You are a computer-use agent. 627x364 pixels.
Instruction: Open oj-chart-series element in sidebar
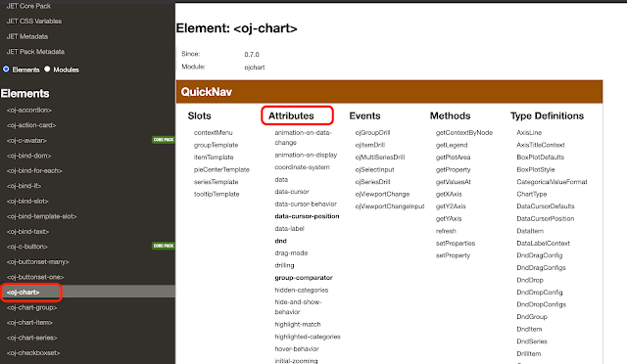(x=31, y=338)
